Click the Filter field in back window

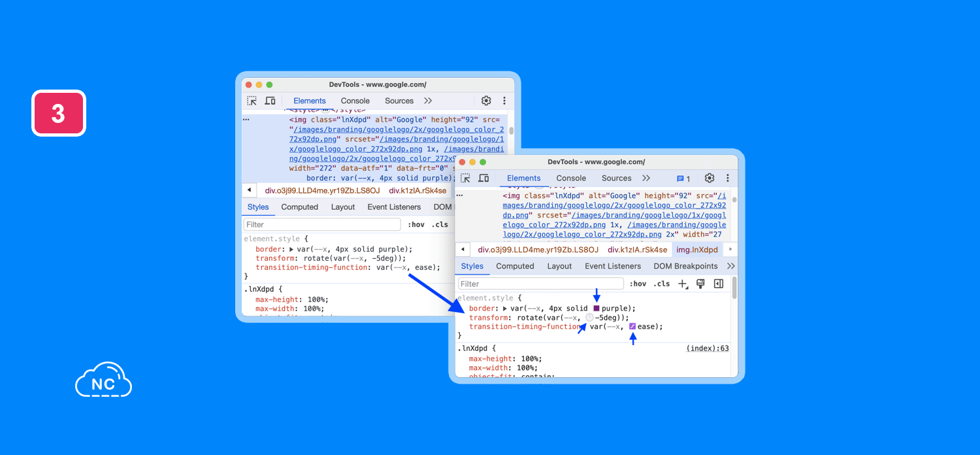(x=322, y=224)
